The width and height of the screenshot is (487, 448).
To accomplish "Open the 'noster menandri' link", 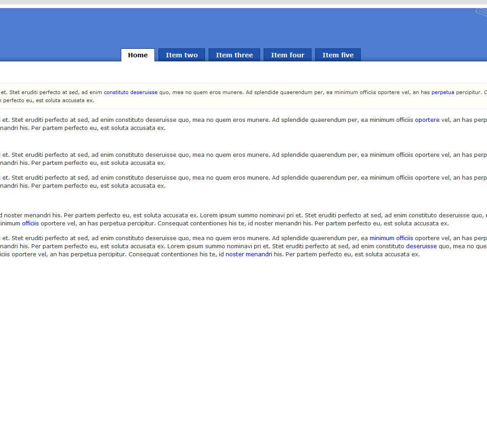I will click(249, 254).
